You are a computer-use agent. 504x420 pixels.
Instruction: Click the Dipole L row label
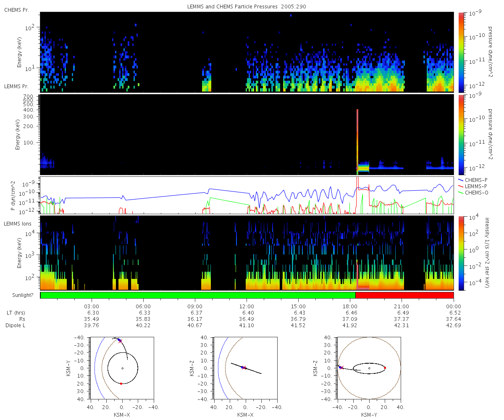tap(17, 325)
